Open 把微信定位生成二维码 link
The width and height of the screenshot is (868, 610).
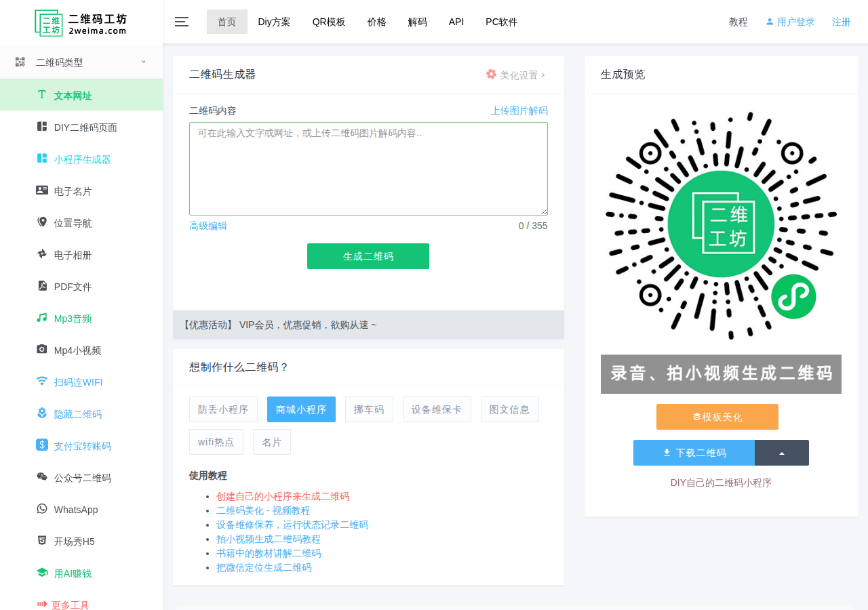264,567
